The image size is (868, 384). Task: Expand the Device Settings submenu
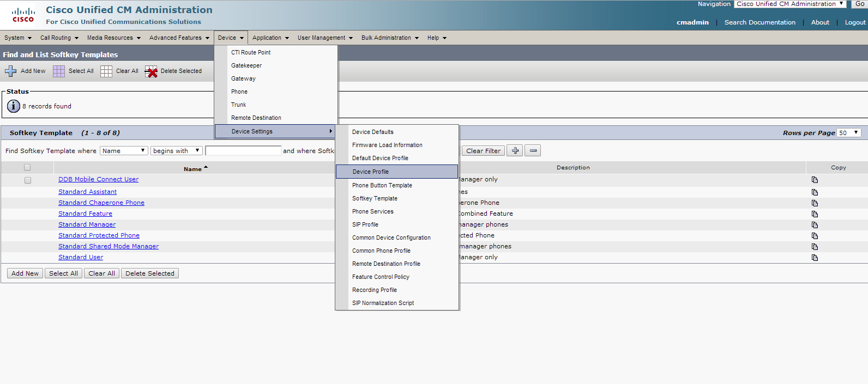[x=275, y=131]
